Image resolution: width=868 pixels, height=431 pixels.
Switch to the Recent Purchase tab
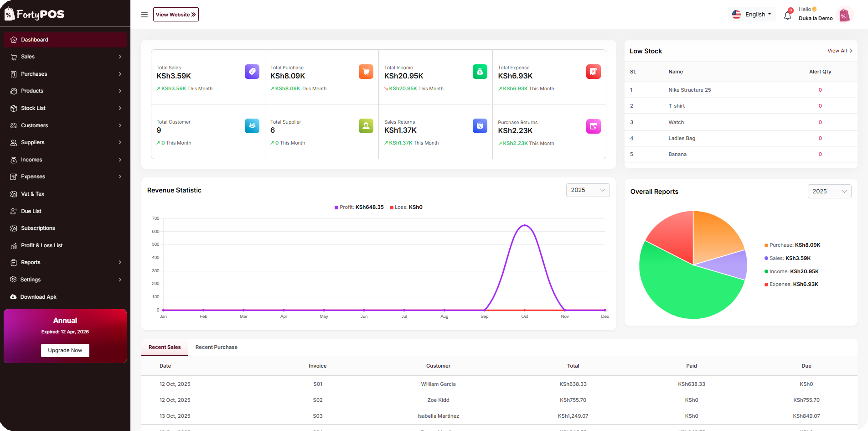click(216, 347)
